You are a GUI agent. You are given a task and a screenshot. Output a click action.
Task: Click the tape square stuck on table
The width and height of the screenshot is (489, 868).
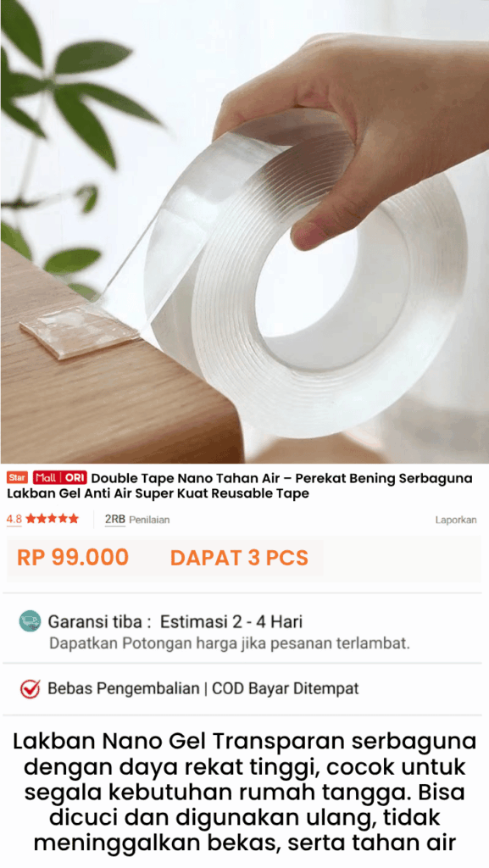79,330
